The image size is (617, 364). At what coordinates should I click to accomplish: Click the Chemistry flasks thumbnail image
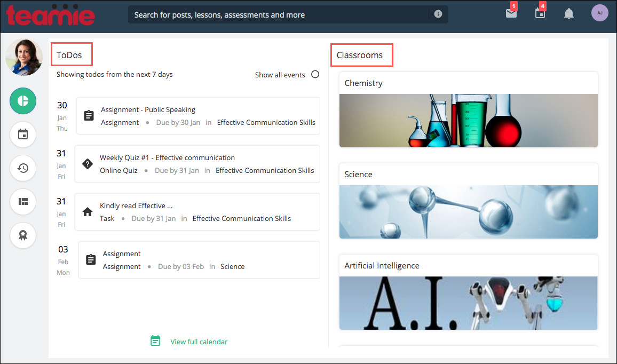click(468, 121)
